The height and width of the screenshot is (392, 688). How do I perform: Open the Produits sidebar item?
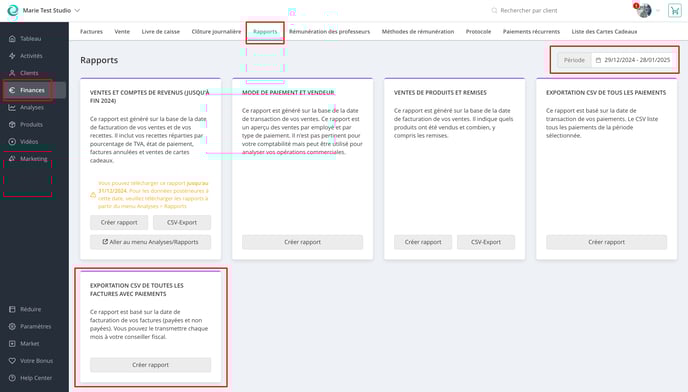[31, 124]
